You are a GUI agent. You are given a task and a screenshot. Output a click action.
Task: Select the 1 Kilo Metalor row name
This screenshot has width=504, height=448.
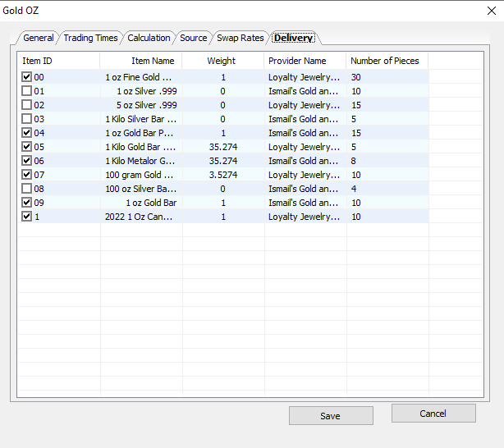[x=140, y=161]
